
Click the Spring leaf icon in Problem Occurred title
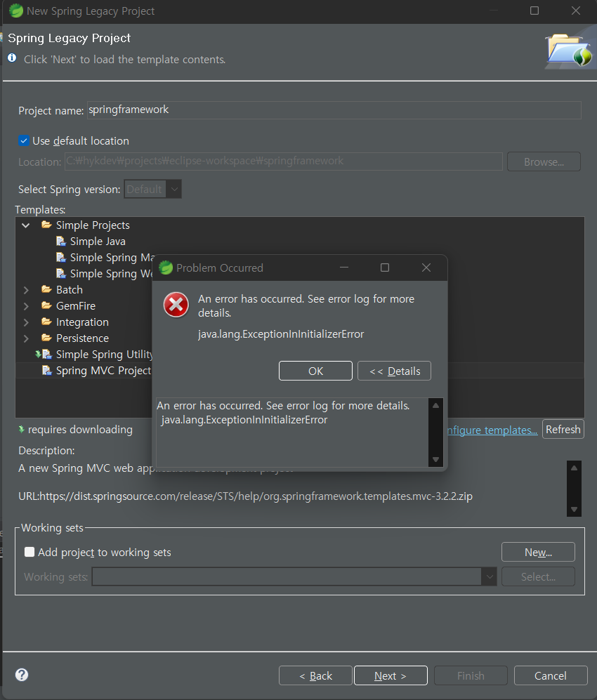coord(166,268)
